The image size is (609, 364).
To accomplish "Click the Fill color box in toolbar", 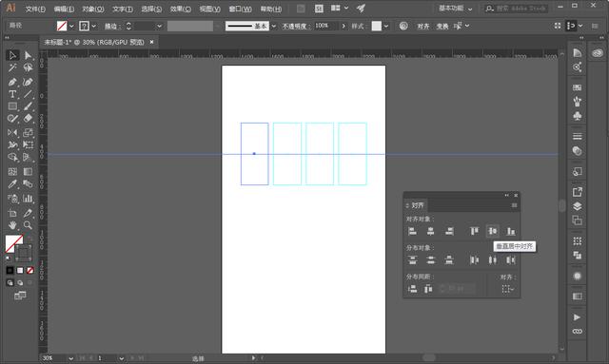I will [x=14, y=243].
